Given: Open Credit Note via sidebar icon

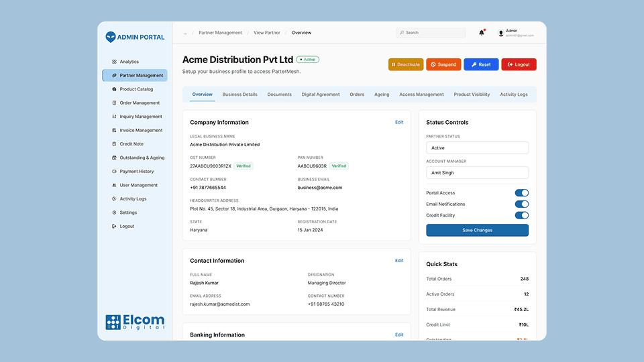Looking at the screenshot, I should [x=114, y=144].
